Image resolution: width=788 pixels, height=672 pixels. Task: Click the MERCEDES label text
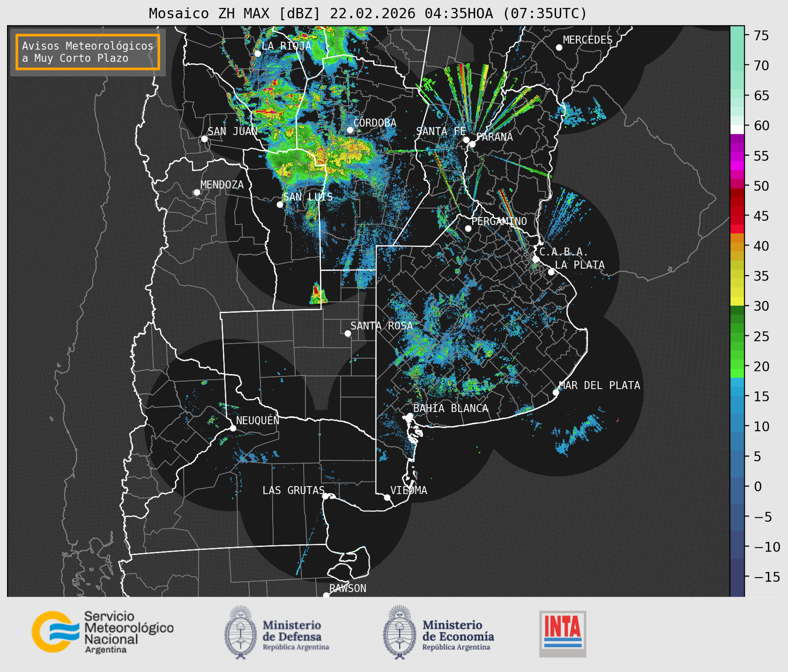[x=588, y=40]
